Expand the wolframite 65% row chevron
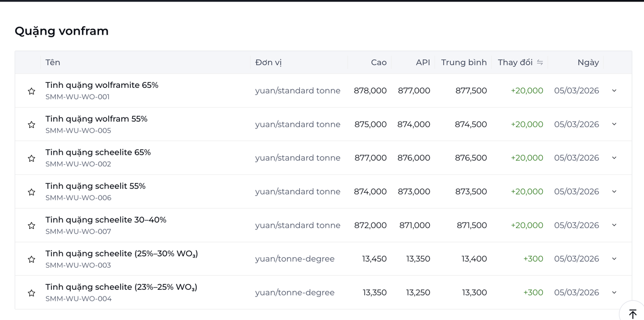The height and width of the screenshot is (320, 644). click(x=614, y=90)
